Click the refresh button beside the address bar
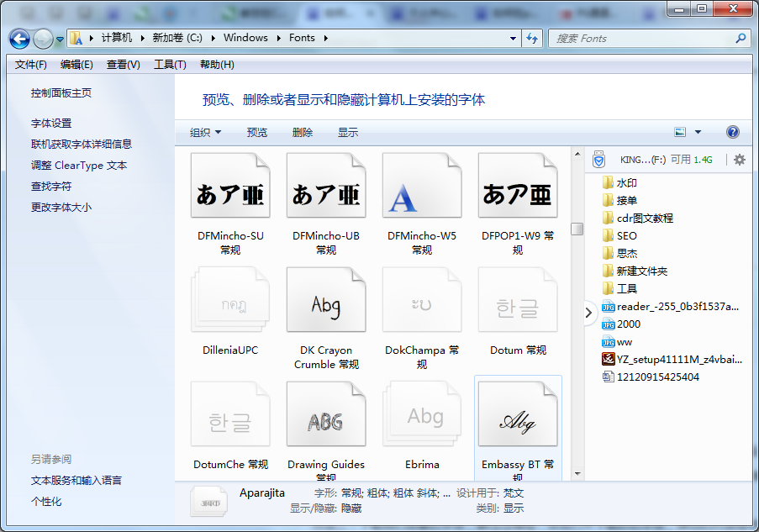 point(532,39)
